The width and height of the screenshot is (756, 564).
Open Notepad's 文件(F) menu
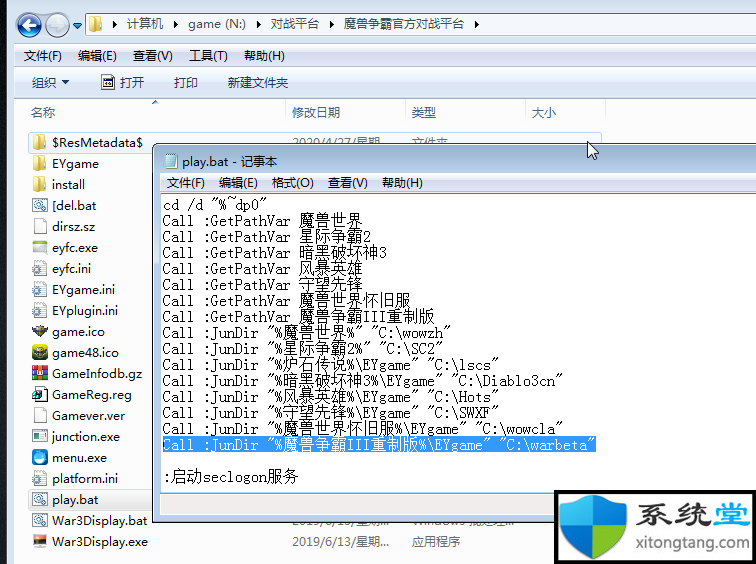186,183
